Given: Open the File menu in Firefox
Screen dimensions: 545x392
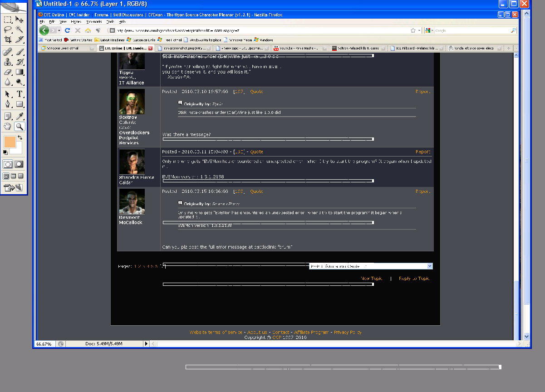Looking at the screenshot, I should [x=42, y=22].
